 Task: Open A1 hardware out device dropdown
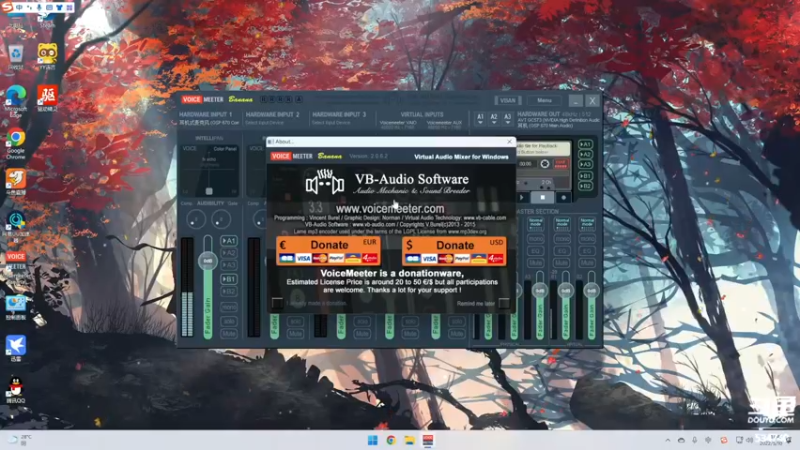coord(480,119)
